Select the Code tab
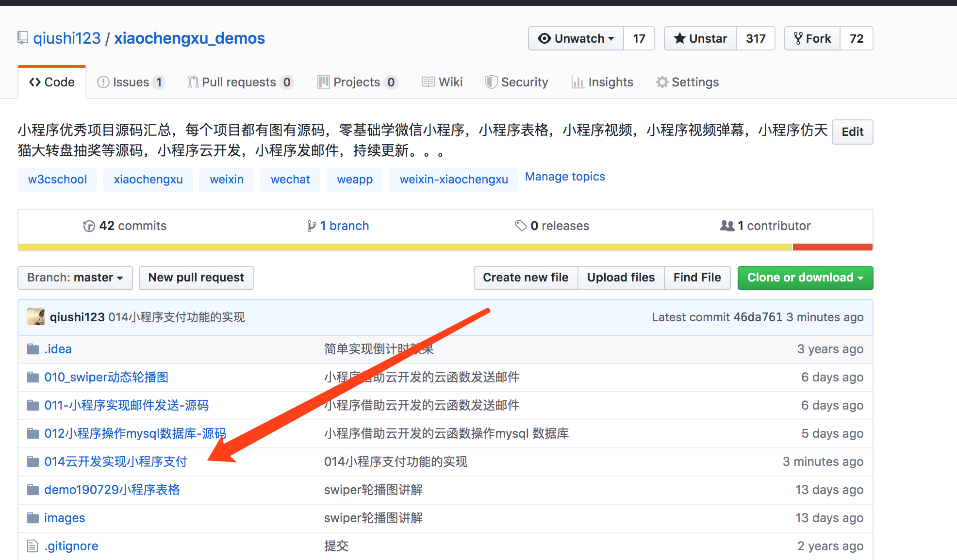Screen dimensions: 957x560 [x=52, y=82]
